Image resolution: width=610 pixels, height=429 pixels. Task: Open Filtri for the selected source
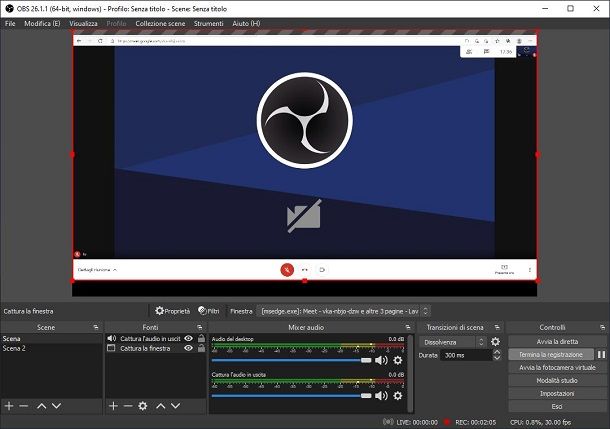pos(209,311)
